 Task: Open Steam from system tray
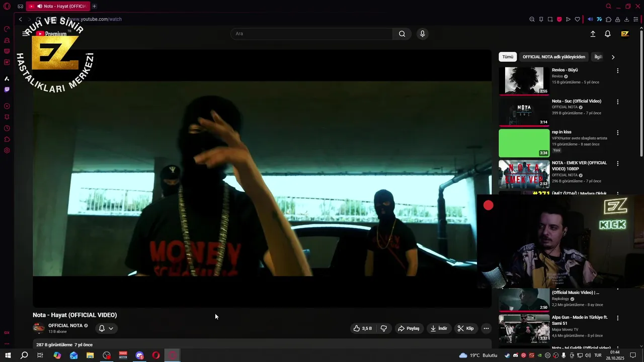507,355
